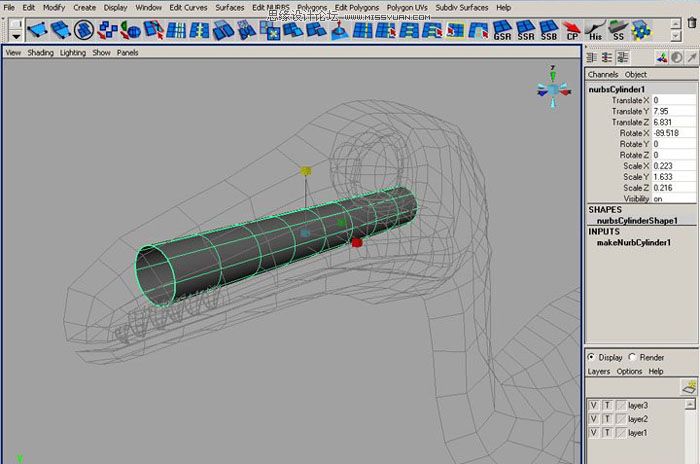Toggle the T box for layer2
The width and height of the screenshot is (700, 464).
(606, 419)
